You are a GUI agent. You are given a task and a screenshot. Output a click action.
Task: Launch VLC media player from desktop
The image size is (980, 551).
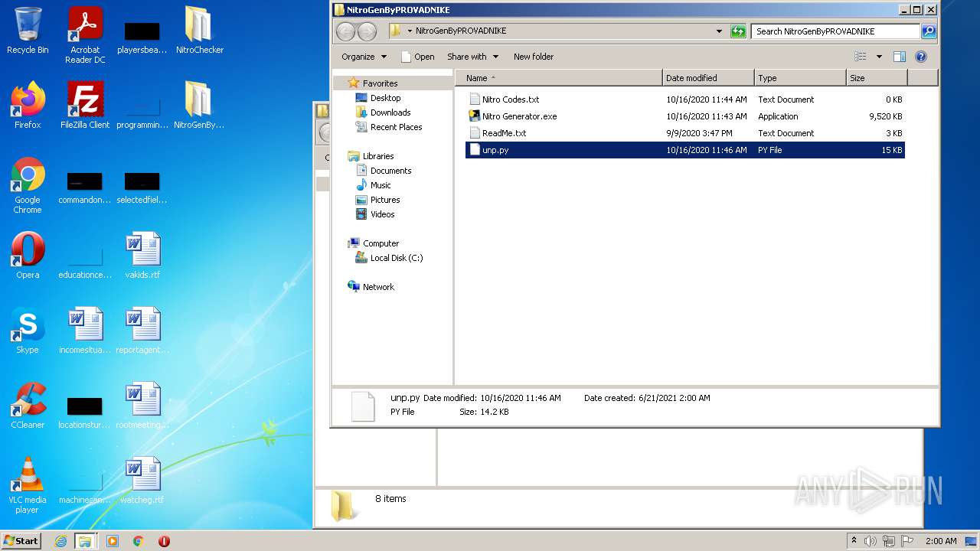28,485
